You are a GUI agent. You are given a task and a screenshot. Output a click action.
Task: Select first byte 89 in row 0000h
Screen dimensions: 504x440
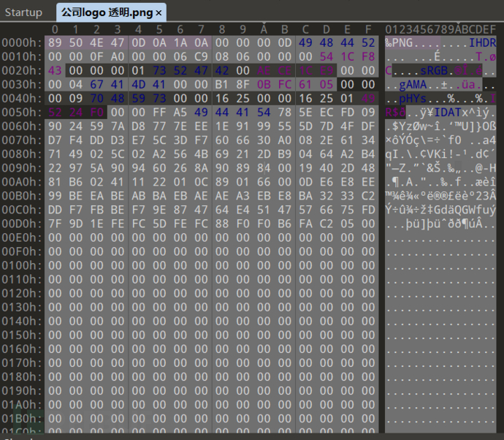[x=55, y=42]
